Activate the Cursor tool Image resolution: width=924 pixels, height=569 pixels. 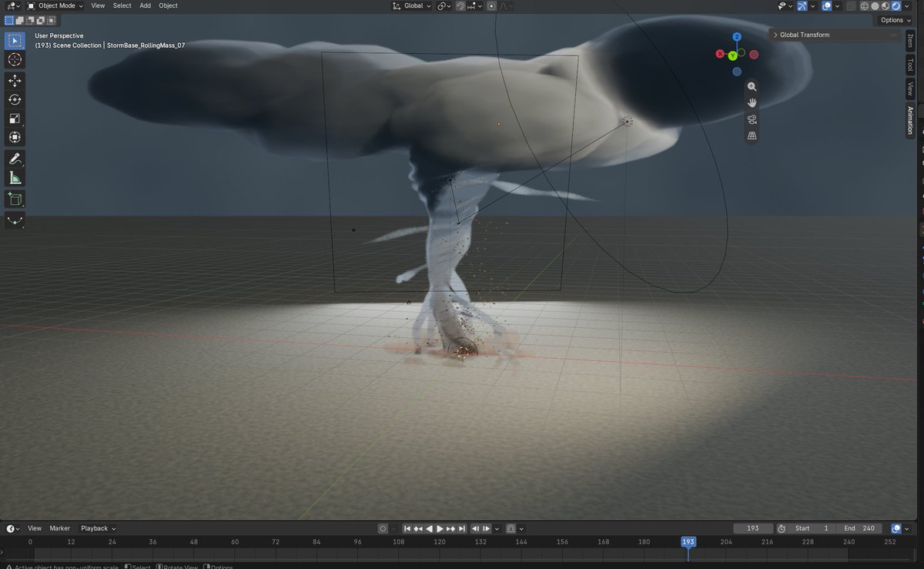[x=15, y=60]
